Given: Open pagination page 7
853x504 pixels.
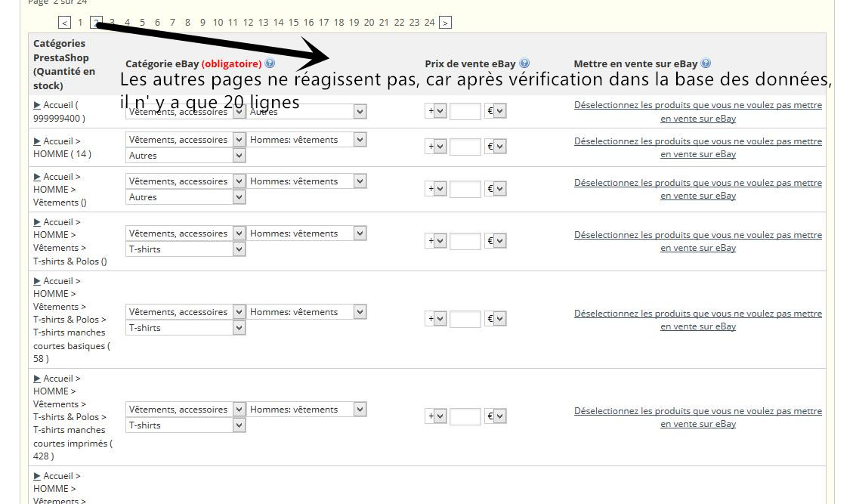Looking at the screenshot, I should 172,23.
